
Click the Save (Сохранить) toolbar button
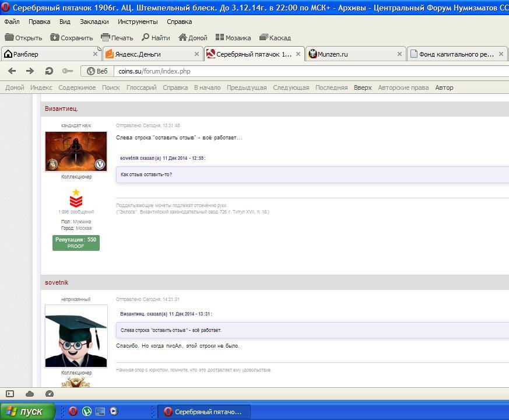[x=71, y=38]
